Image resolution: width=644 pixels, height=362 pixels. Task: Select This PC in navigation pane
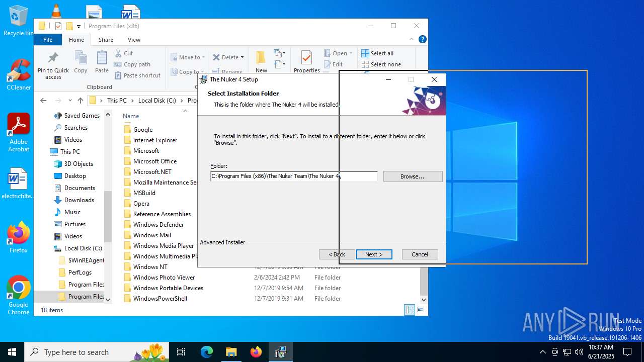[x=70, y=152]
